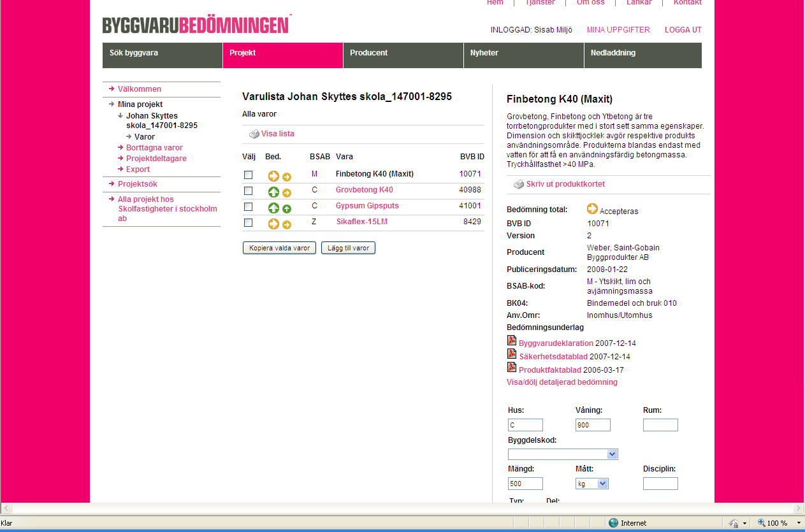Screen dimensions: 805x532
Task: Select Varor under the project tree
Action: click(145, 137)
